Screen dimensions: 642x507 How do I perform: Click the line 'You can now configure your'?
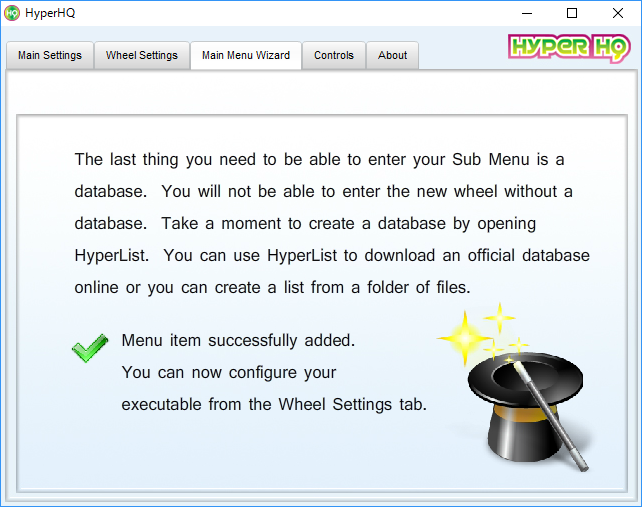(229, 373)
